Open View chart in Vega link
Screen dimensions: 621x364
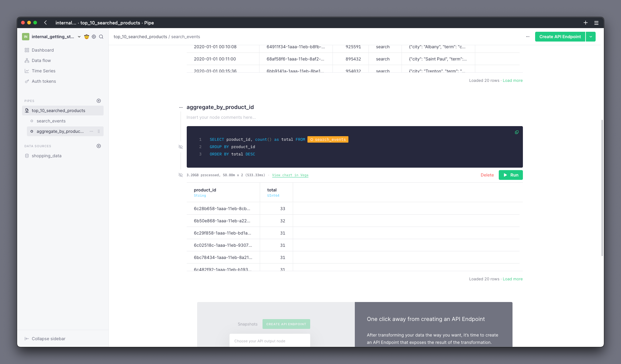click(290, 175)
